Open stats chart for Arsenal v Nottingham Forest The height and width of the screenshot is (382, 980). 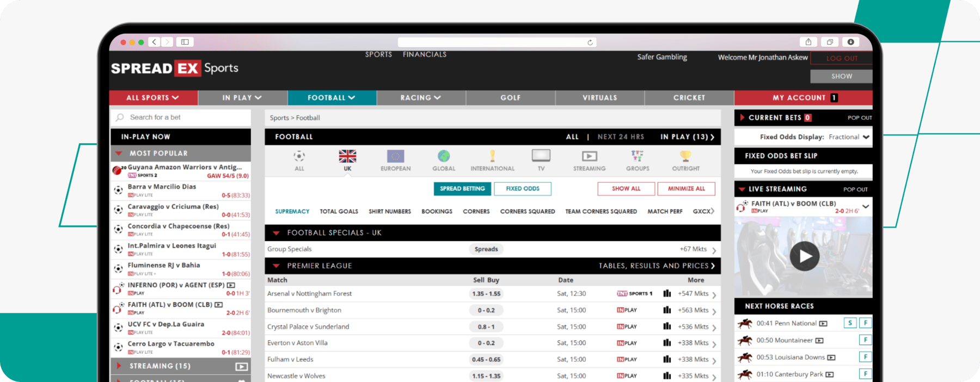[667, 293]
